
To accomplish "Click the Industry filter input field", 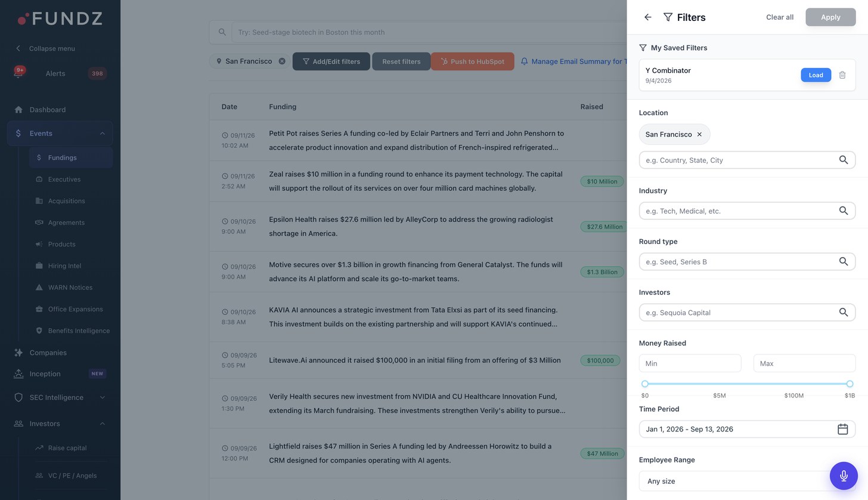I will (747, 211).
